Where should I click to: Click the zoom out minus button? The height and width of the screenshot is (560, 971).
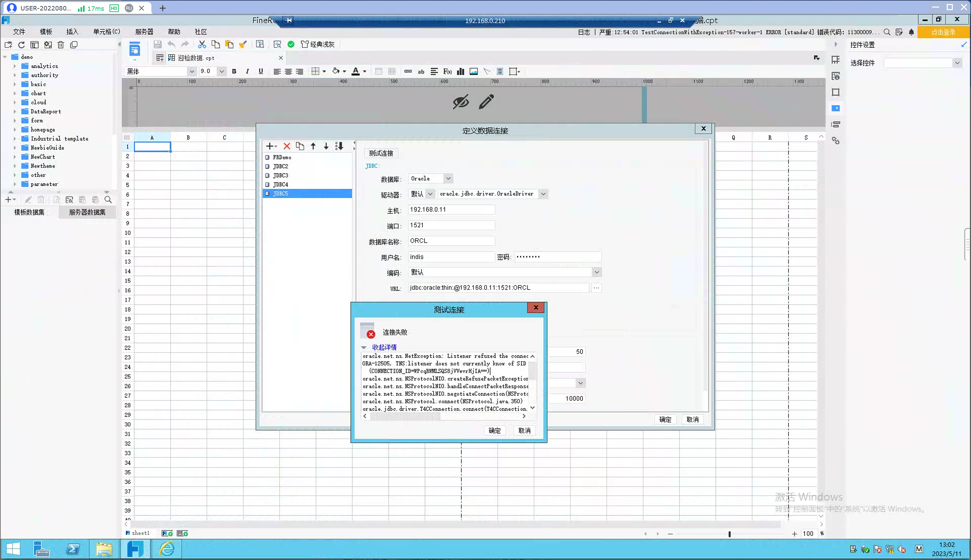click(670, 534)
